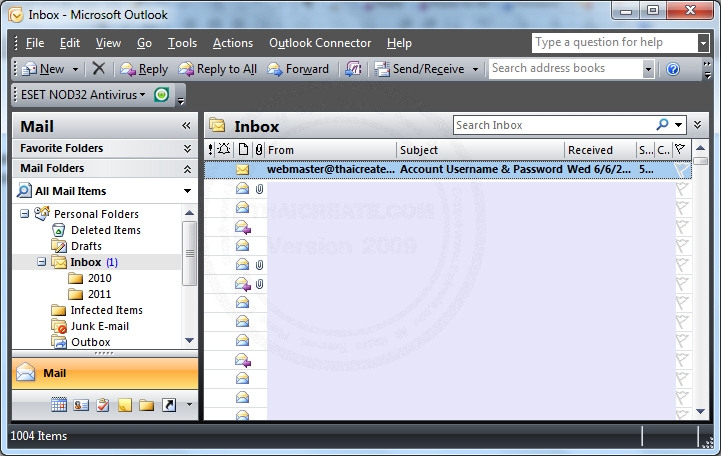Viewport: 721px width, 456px height.
Task: Open the File menu
Action: pyautogui.click(x=35, y=43)
